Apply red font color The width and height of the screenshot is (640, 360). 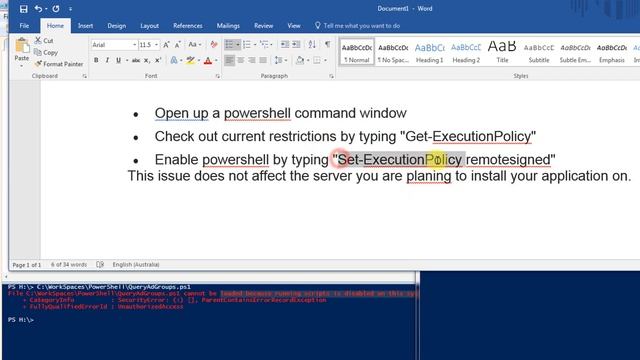click(208, 60)
